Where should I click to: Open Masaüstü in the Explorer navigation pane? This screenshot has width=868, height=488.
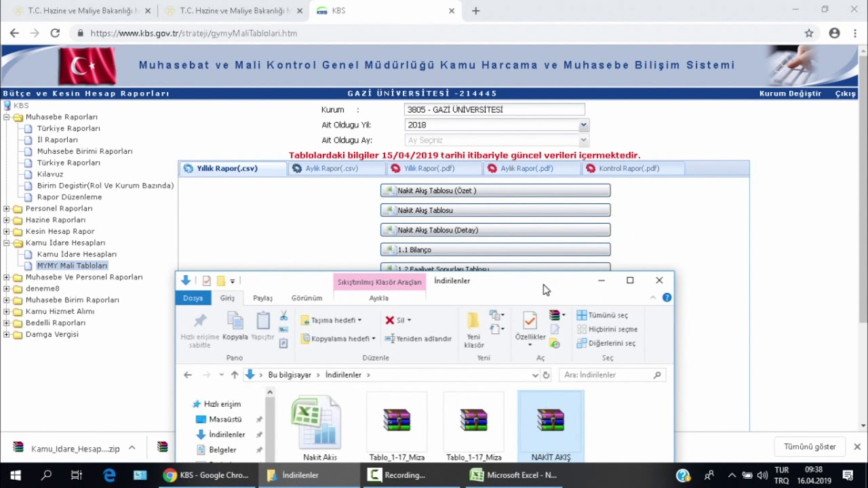(x=224, y=420)
